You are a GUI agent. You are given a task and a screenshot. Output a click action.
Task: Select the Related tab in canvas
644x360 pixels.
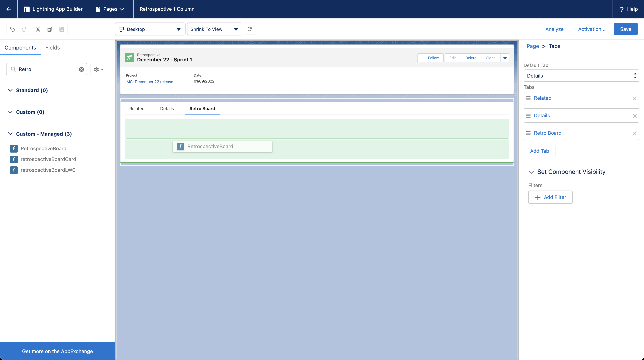[137, 108]
